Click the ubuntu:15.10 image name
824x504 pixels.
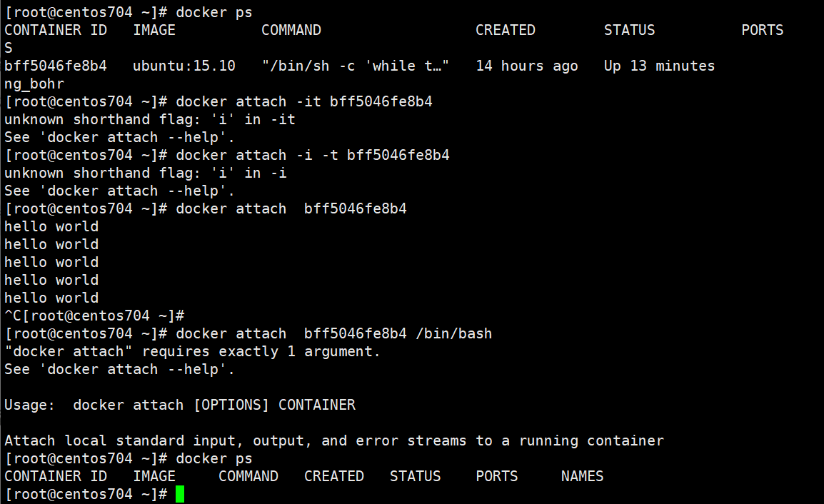[184, 66]
